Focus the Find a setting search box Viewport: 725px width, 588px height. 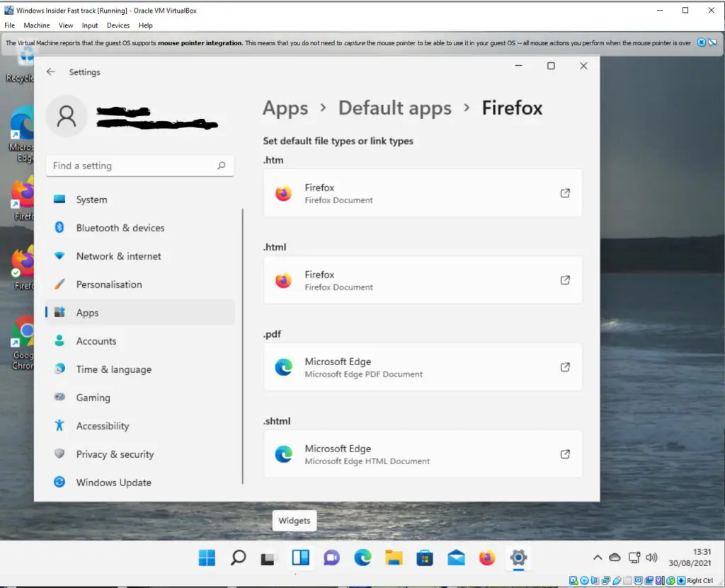pos(140,166)
